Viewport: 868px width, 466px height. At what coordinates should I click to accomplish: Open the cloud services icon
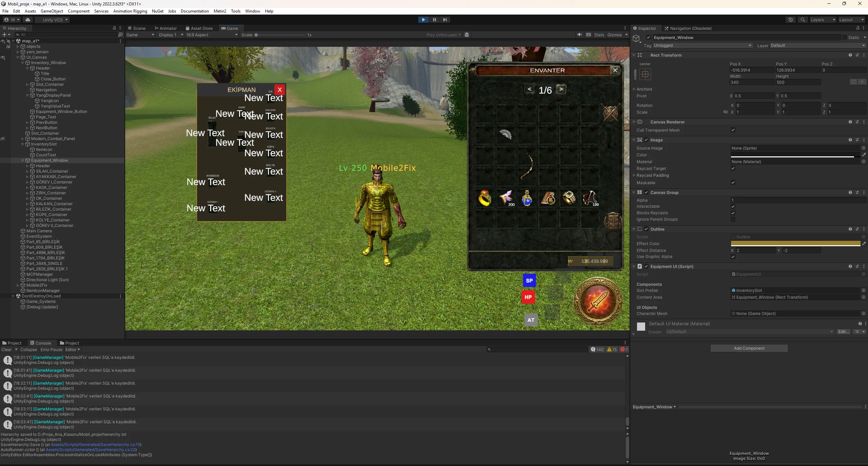pos(28,20)
